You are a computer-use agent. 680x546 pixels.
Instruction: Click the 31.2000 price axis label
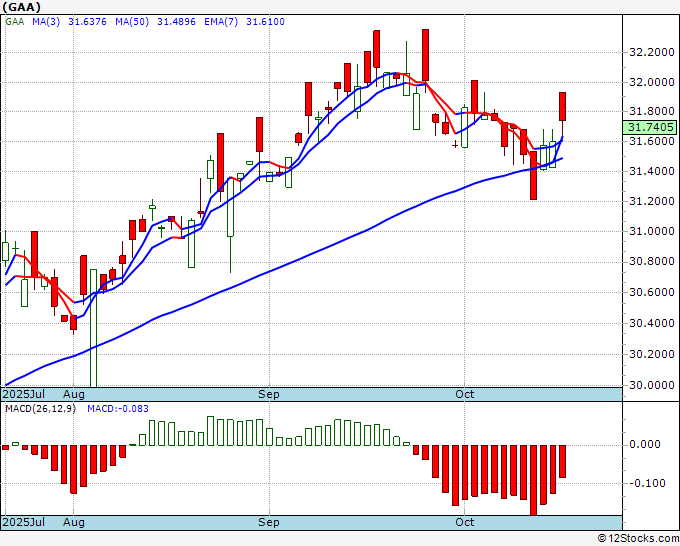652,201
